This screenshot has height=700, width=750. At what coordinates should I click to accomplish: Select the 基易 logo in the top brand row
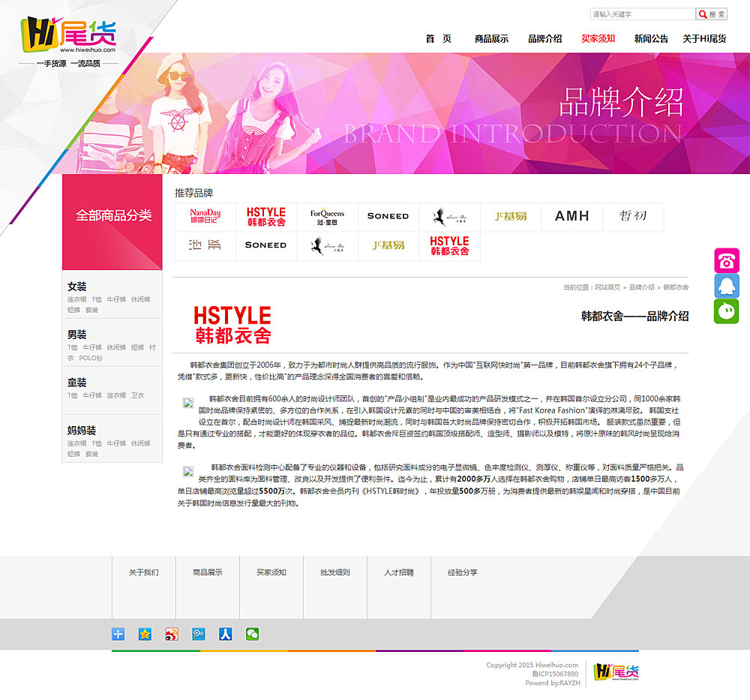[511, 217]
